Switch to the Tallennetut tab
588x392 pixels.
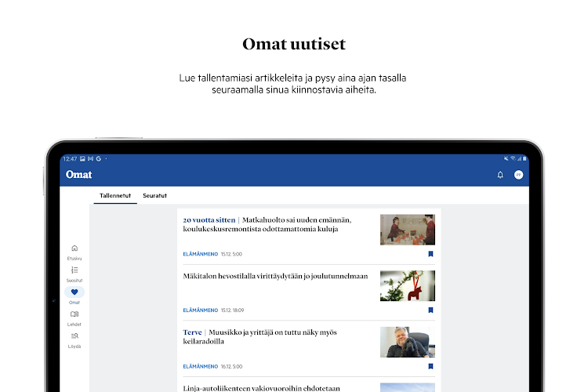click(x=115, y=195)
